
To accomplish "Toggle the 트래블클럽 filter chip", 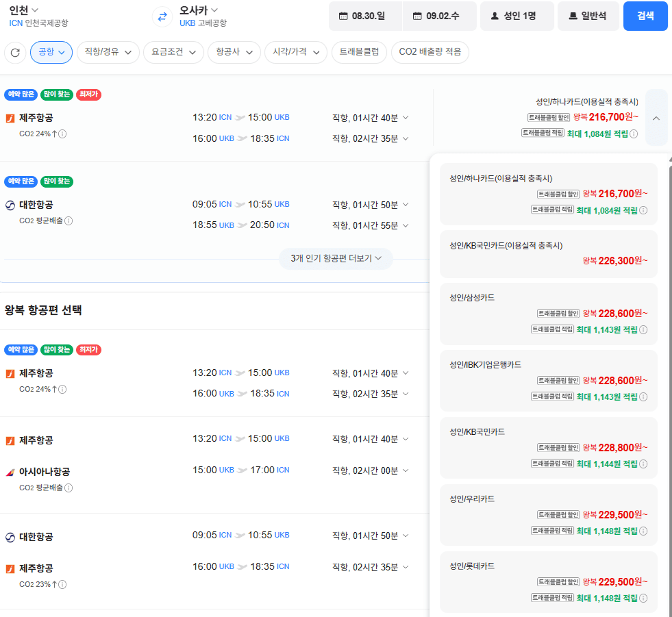I will 359,52.
